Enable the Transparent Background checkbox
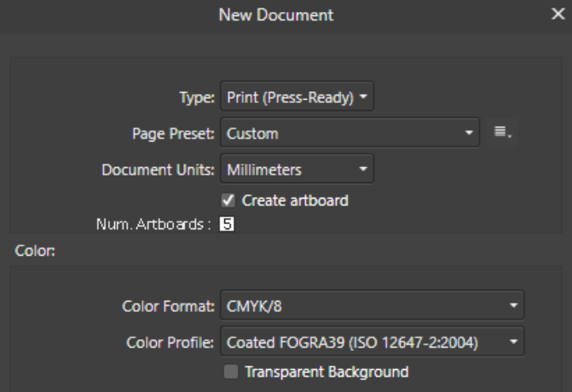The width and height of the screenshot is (572, 392). pos(231,372)
